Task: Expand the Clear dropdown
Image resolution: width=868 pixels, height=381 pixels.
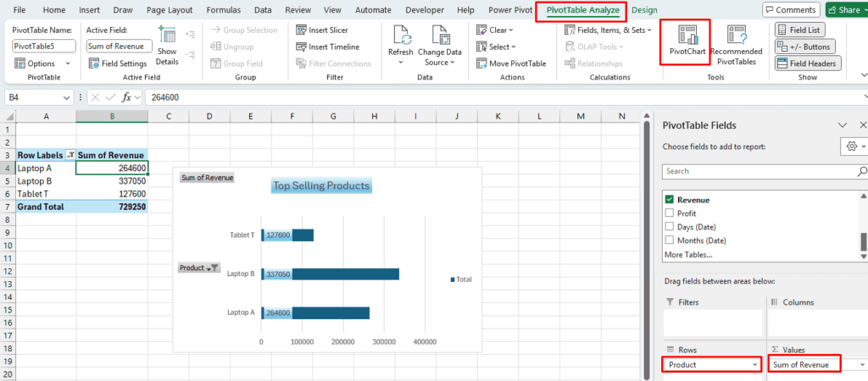Action: [x=494, y=30]
